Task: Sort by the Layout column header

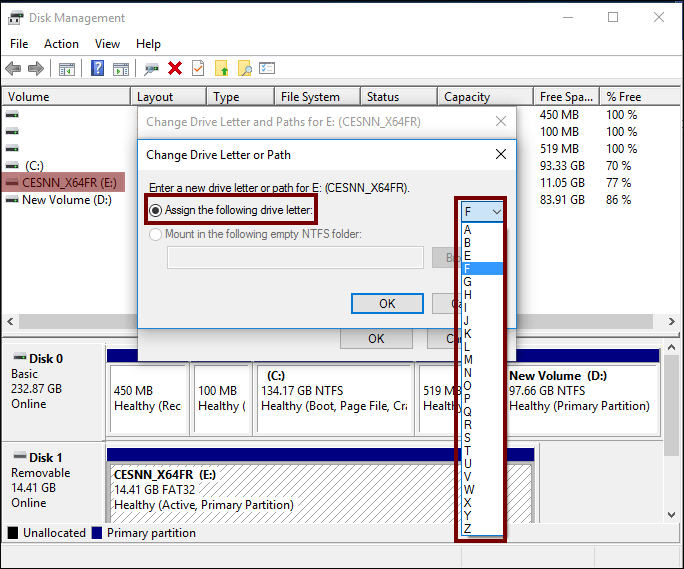Action: point(168,96)
